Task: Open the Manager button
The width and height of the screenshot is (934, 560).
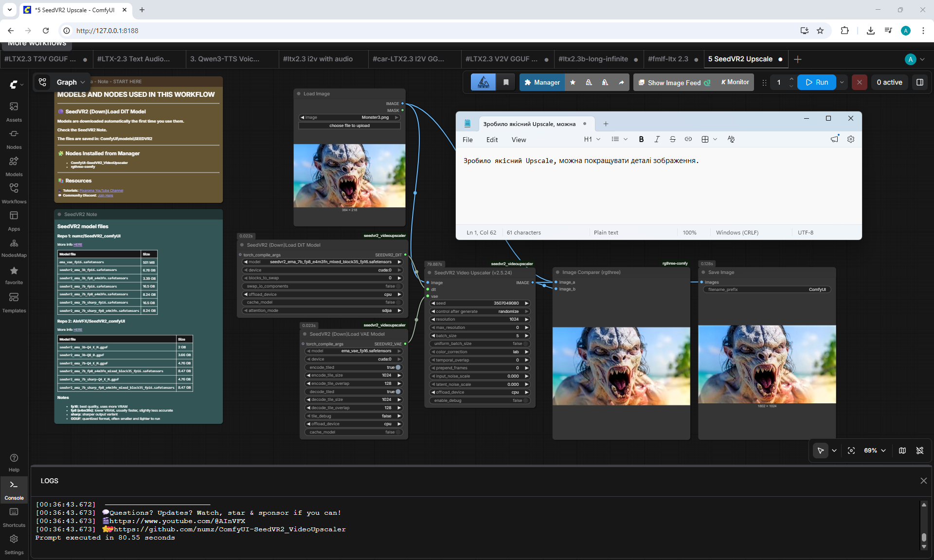Action: click(x=542, y=82)
